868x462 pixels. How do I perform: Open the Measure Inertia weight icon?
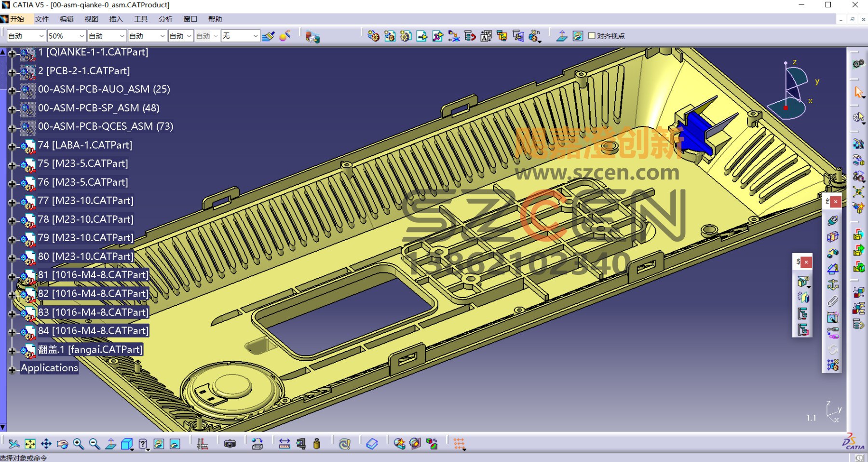[317, 444]
